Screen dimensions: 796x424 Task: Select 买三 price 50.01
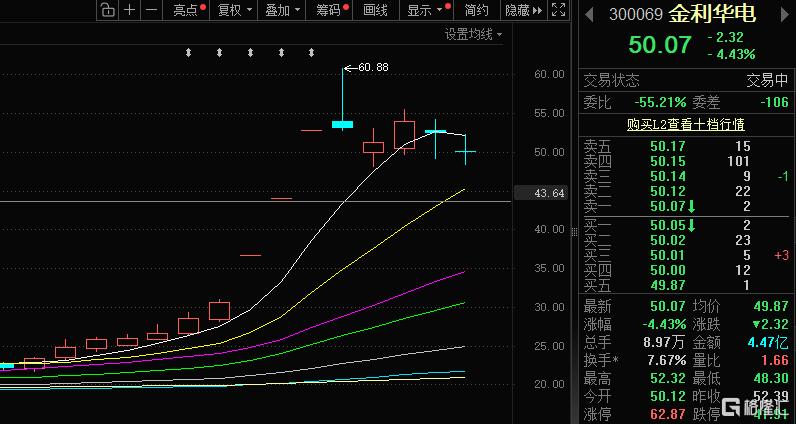click(x=668, y=255)
